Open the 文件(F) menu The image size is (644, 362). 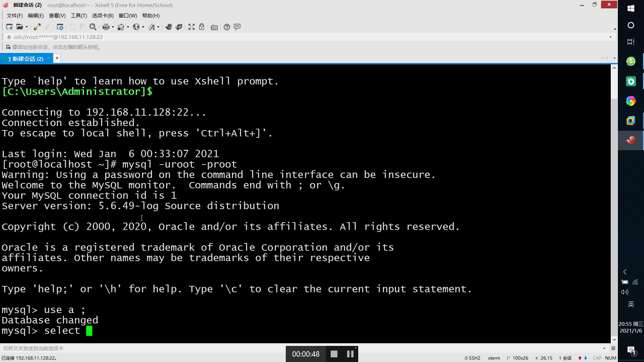coord(15,16)
